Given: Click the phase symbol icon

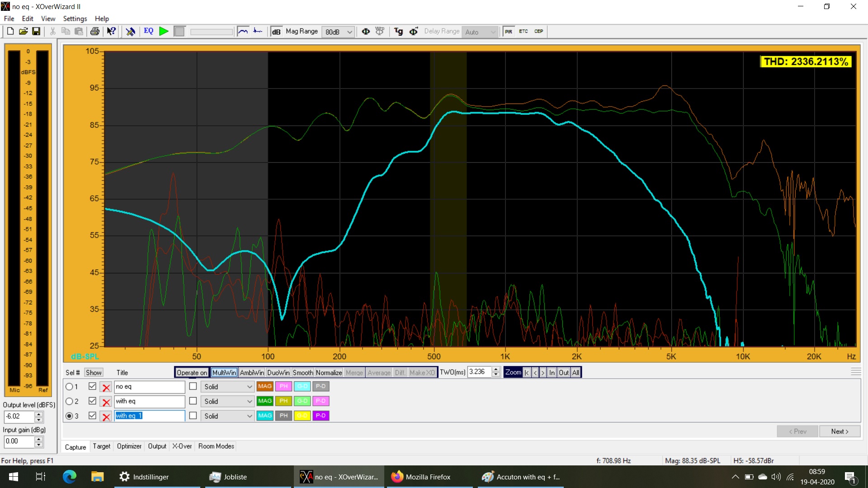Looking at the screenshot, I should [366, 31].
